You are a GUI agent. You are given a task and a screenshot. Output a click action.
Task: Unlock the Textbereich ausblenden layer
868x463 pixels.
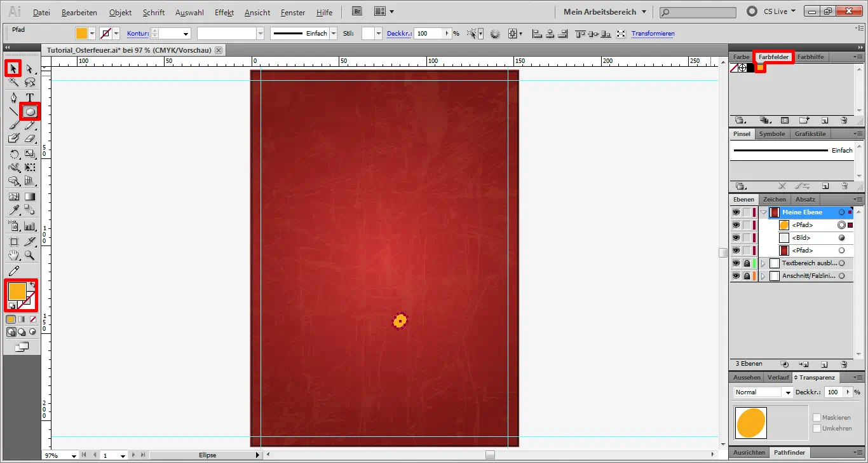click(746, 263)
